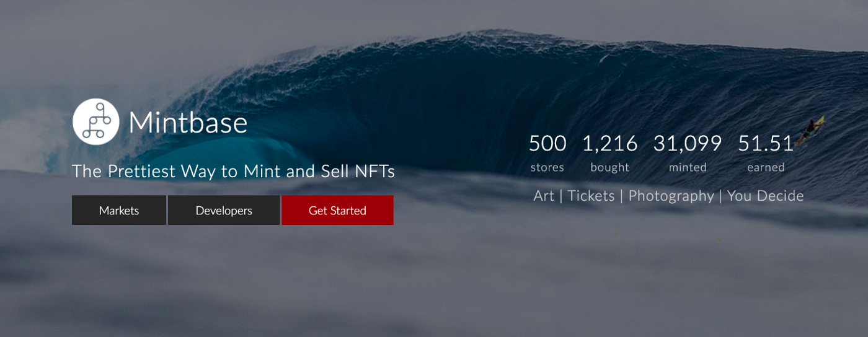Click the 'earned' stat label

tap(766, 167)
